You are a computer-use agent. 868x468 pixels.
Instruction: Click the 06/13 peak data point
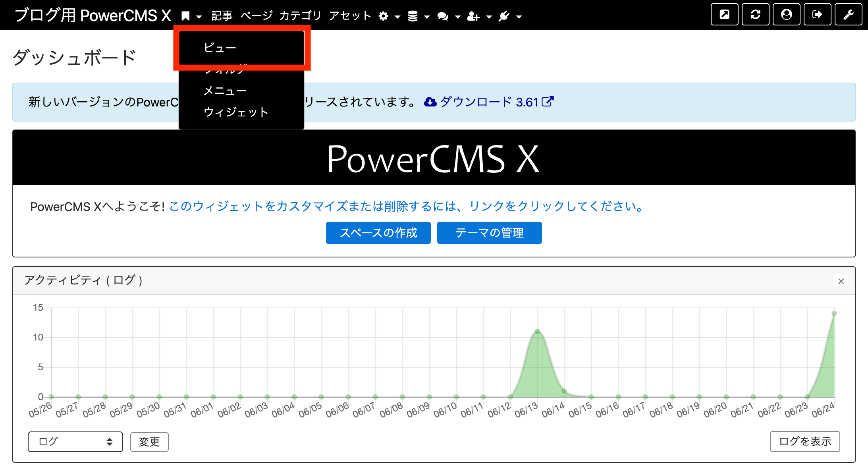coord(537,331)
